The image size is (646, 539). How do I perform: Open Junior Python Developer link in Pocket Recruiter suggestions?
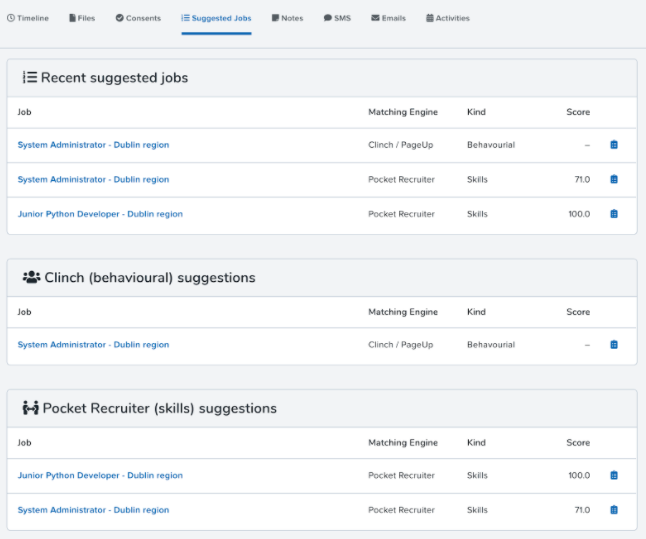pos(100,475)
